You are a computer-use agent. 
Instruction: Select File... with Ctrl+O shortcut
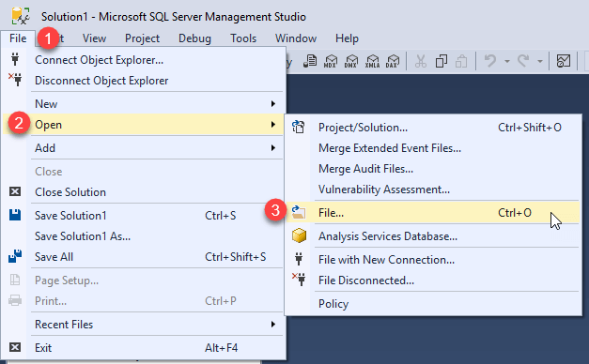pyautogui.click(x=433, y=213)
